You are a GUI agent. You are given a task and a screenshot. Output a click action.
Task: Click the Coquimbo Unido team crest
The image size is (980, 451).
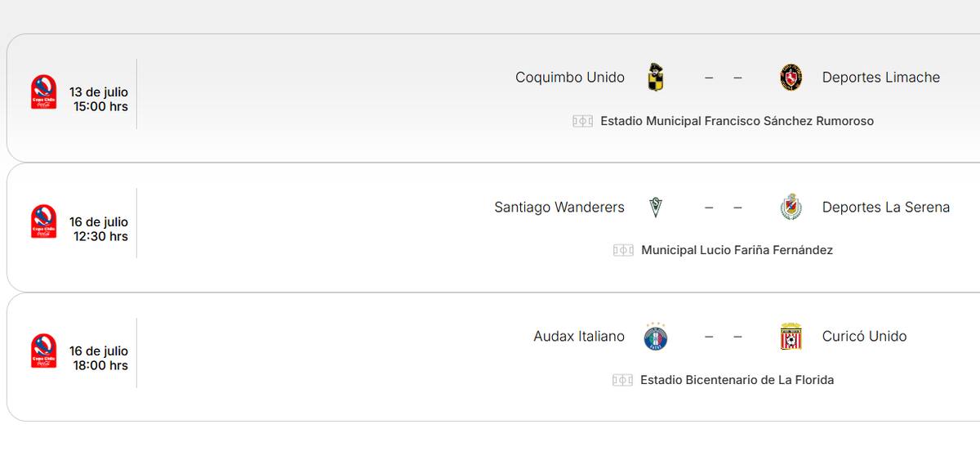pyautogui.click(x=655, y=78)
